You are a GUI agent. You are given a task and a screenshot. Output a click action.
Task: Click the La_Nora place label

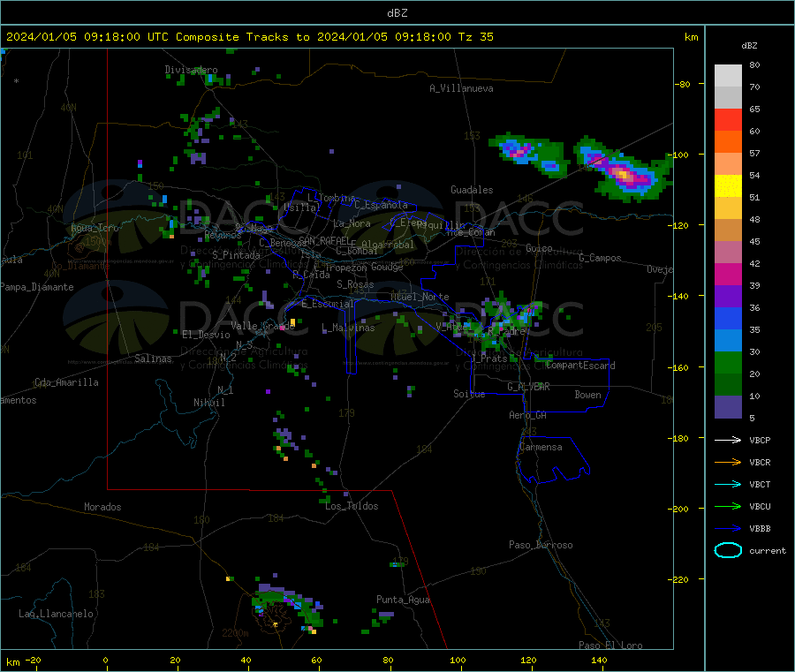(352, 223)
